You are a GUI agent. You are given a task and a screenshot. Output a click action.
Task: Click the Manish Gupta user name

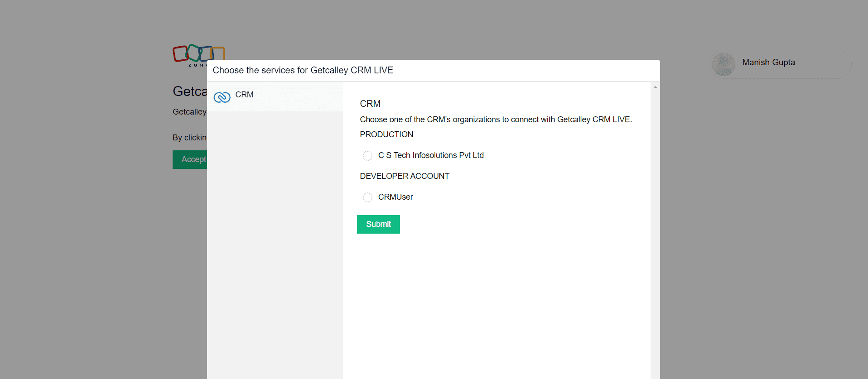[768, 62]
